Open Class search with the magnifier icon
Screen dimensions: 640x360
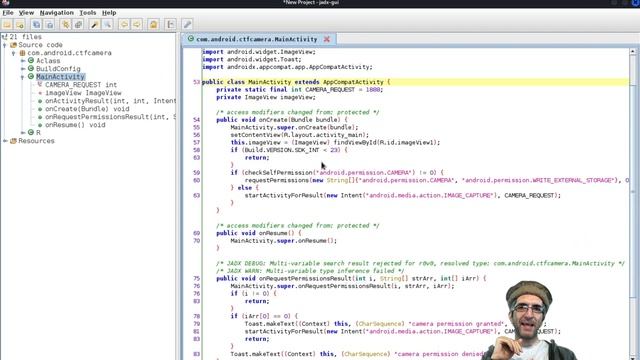coord(107,24)
